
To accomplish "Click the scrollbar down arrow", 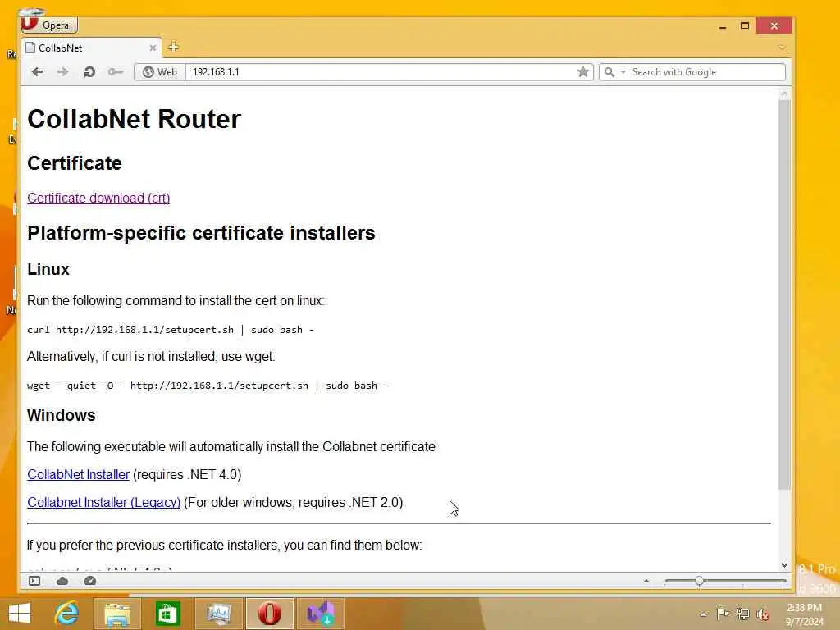I will coord(784,564).
